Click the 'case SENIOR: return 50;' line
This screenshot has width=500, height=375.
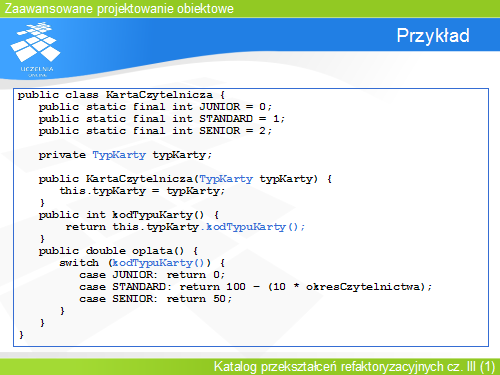[156, 299]
